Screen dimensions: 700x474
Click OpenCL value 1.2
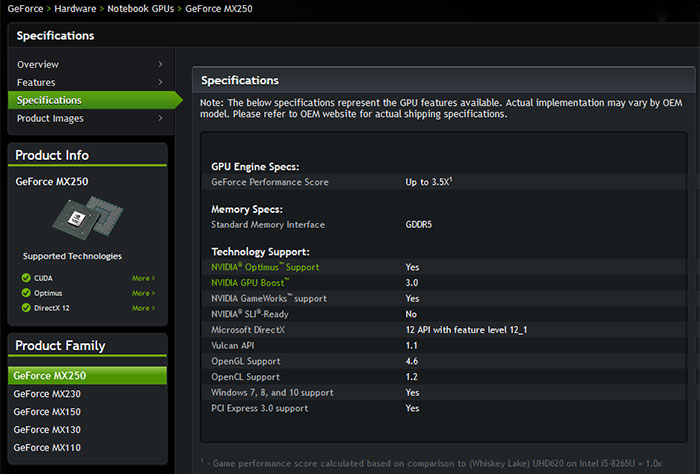pyautogui.click(x=412, y=377)
